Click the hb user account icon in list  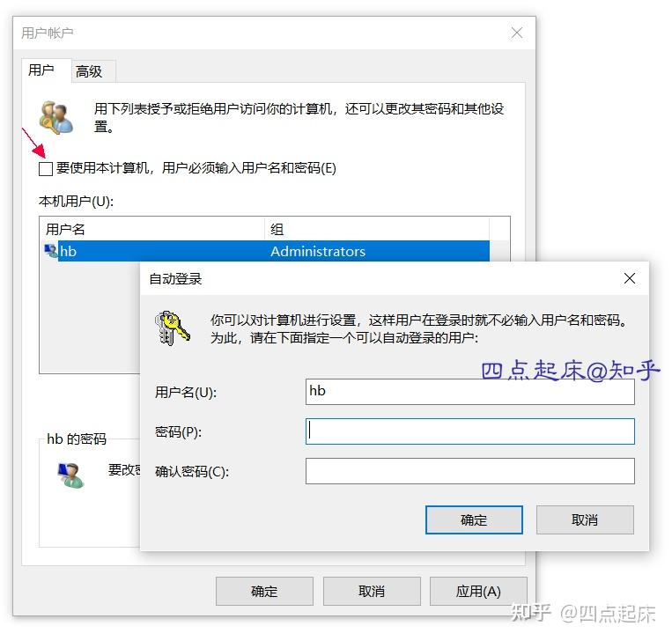[x=51, y=251]
